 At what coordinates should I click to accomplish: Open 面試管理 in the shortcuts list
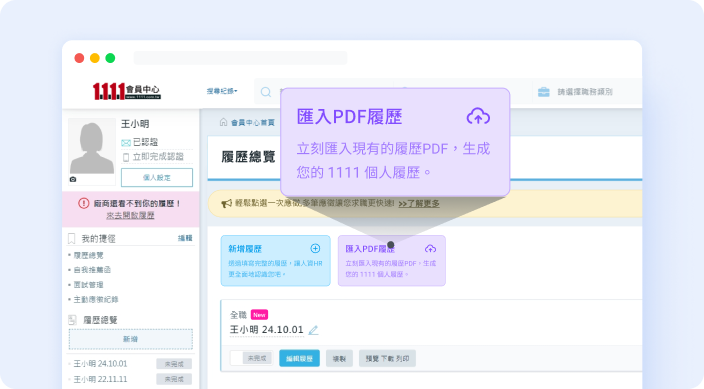(x=88, y=285)
